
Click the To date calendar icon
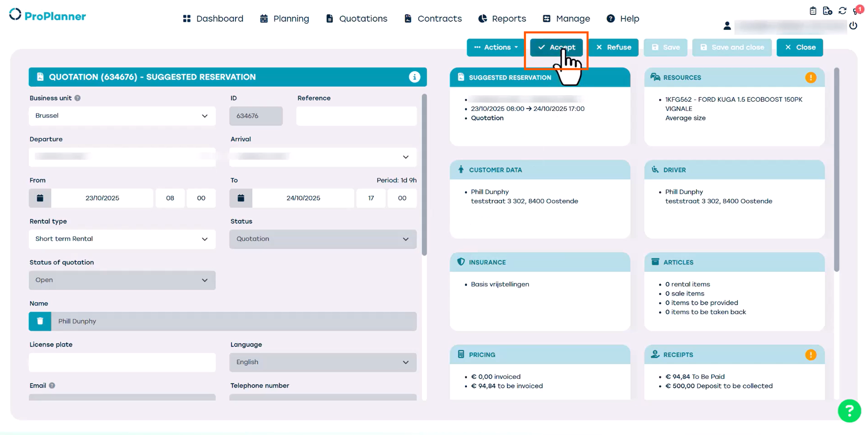pos(241,198)
